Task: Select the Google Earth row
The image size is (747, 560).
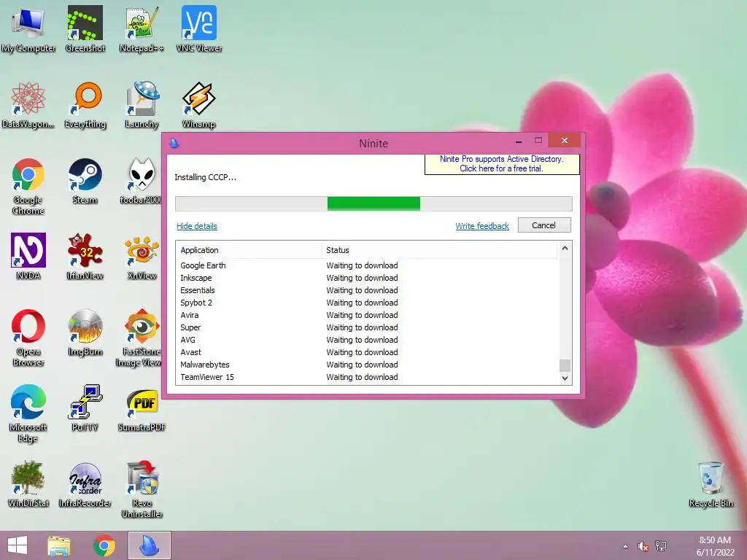Action: click(368, 265)
